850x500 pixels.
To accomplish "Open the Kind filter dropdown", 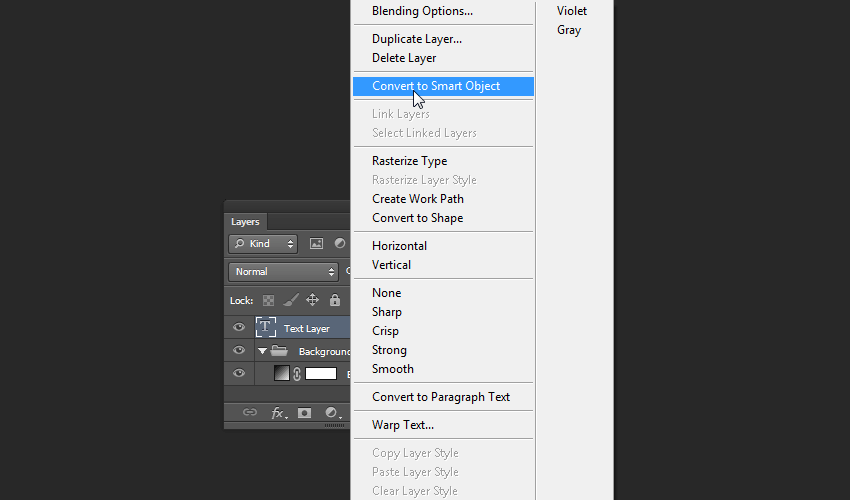I will 263,244.
